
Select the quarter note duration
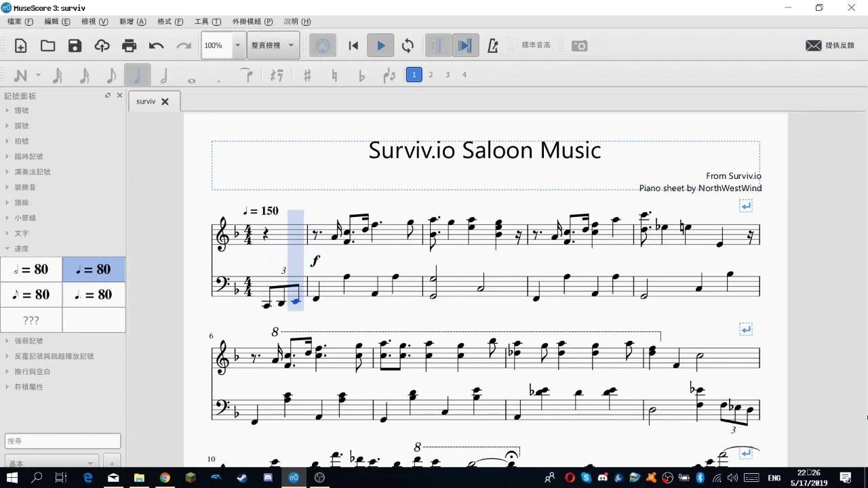[x=138, y=75]
